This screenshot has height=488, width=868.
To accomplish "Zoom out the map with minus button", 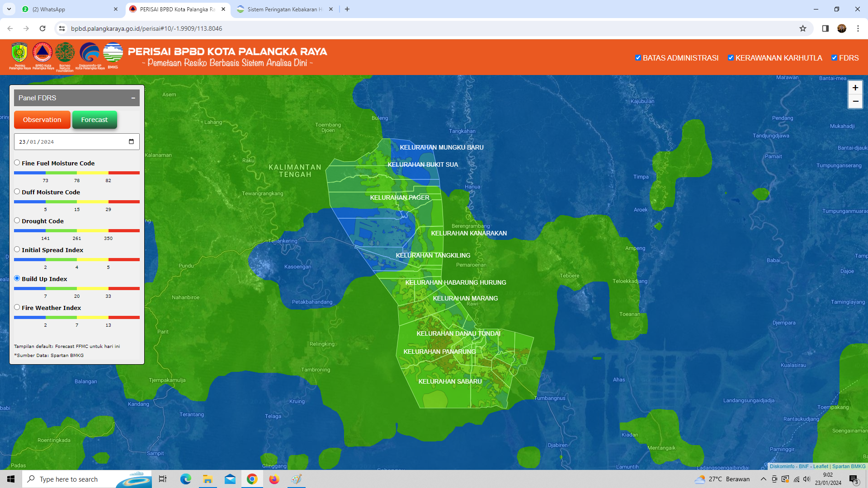I will 855,101.
